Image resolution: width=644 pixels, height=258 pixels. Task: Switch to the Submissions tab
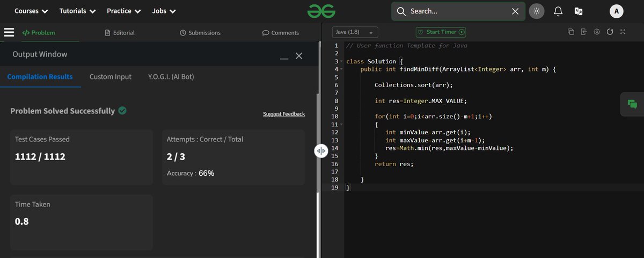200,33
